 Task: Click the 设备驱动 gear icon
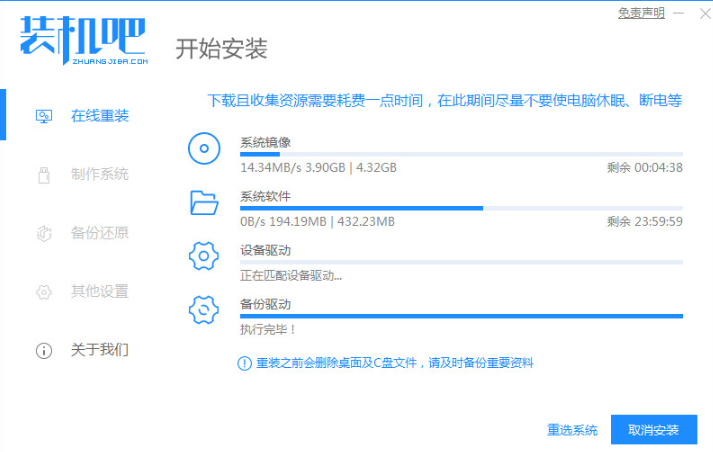[203, 257]
